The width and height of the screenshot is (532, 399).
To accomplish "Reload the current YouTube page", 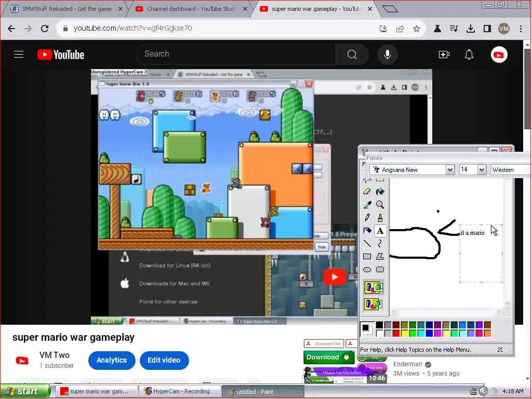I will pos(45,29).
